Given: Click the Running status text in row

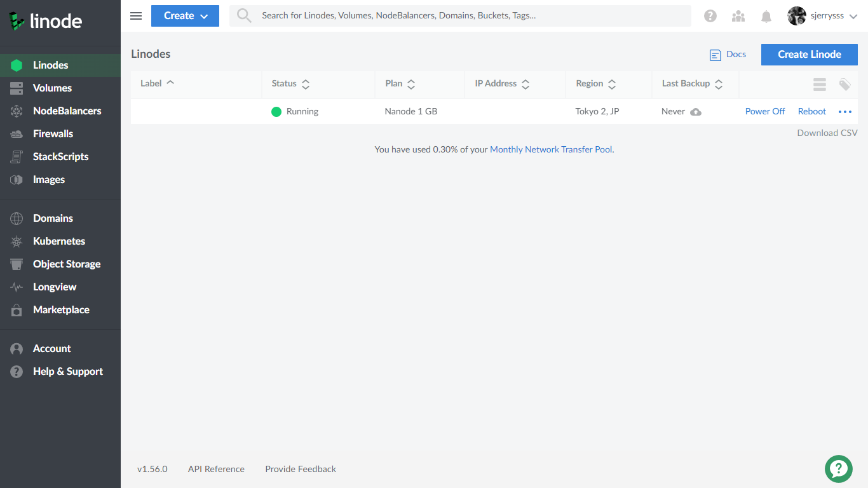Looking at the screenshot, I should click(302, 111).
